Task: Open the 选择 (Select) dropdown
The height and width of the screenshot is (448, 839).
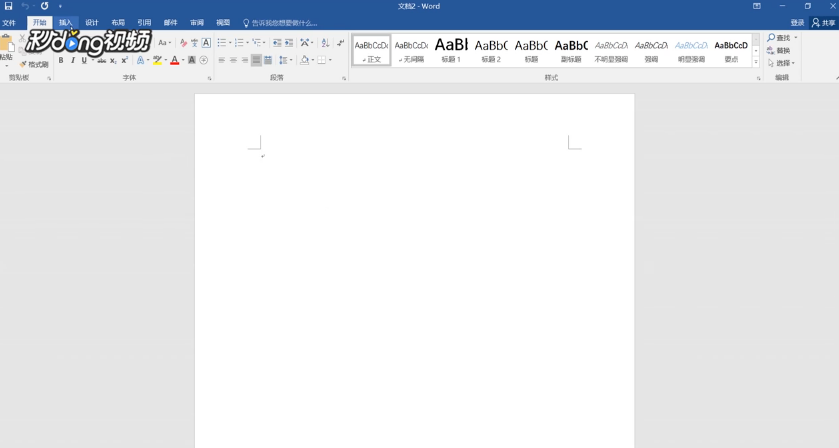Action: (x=781, y=63)
